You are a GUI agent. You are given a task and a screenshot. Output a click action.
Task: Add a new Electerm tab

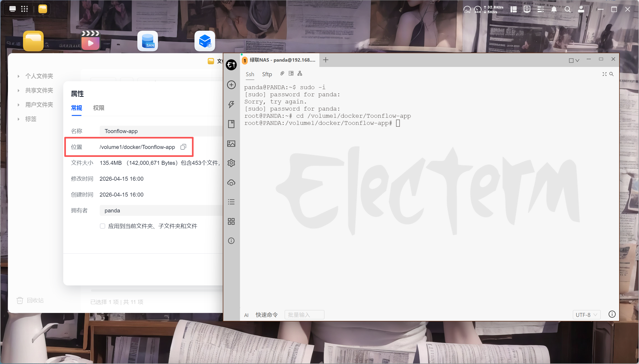[x=326, y=60]
